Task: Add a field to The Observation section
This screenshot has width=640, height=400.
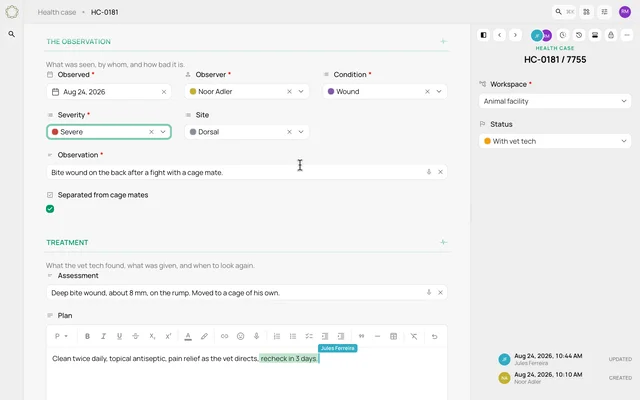Action: (x=443, y=41)
